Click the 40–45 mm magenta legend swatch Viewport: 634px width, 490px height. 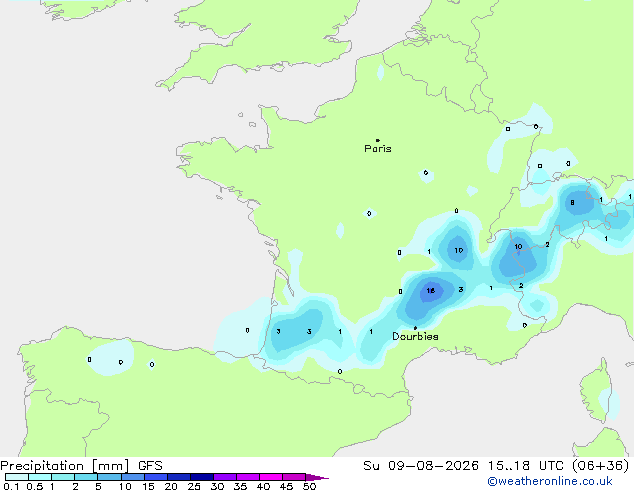pyautogui.click(x=271, y=477)
